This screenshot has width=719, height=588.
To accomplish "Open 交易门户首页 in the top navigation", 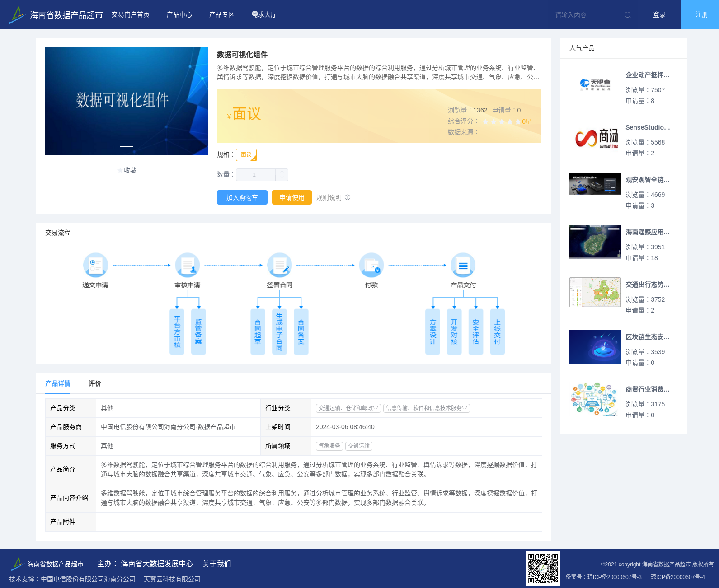I will [131, 15].
